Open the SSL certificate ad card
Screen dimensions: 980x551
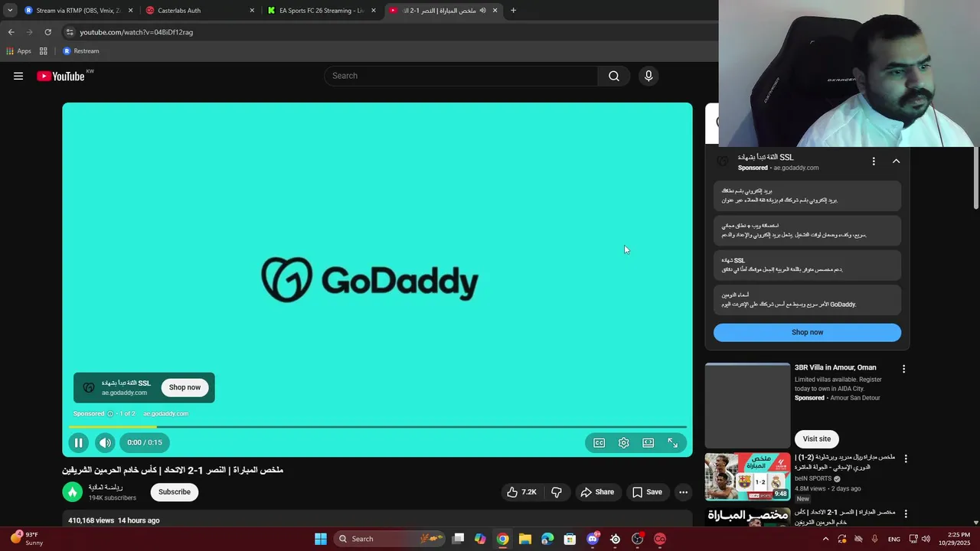807,265
